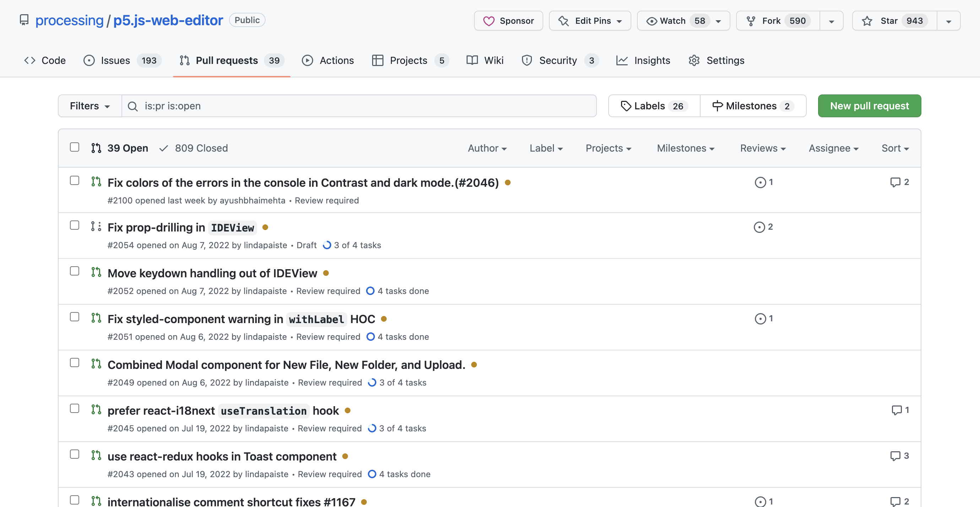Screen dimensions: 980x507
Task: Click the New pull request button
Action: click(869, 106)
